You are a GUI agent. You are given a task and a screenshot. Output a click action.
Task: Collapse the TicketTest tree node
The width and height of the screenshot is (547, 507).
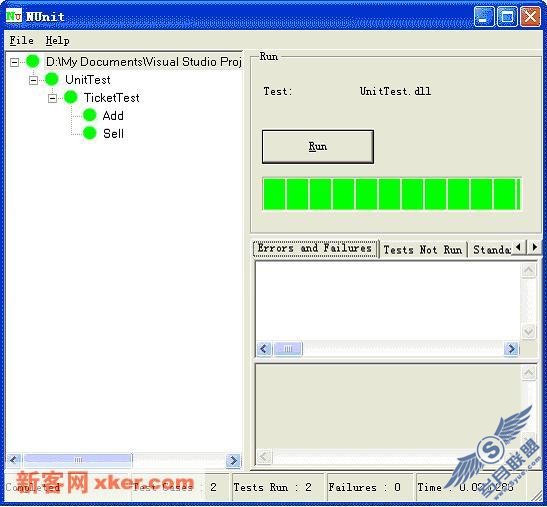[52, 98]
